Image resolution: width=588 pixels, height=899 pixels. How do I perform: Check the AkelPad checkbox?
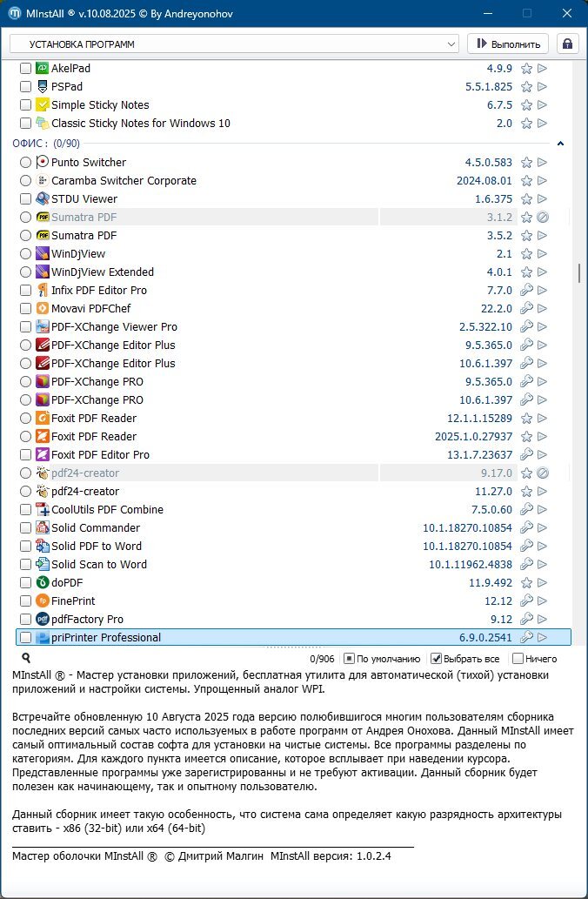[25, 68]
